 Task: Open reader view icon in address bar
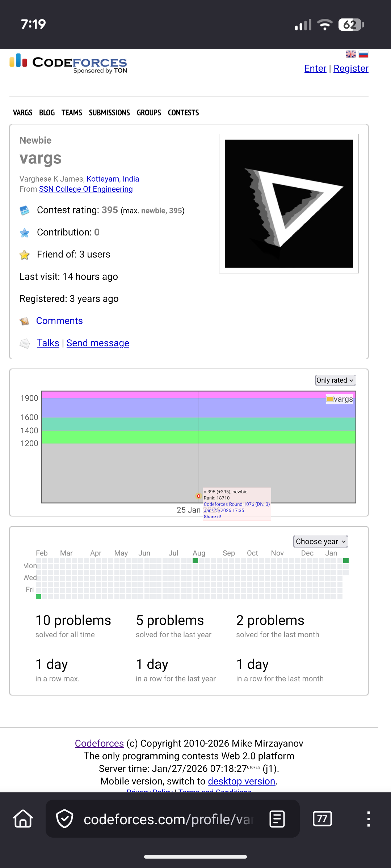click(277, 819)
